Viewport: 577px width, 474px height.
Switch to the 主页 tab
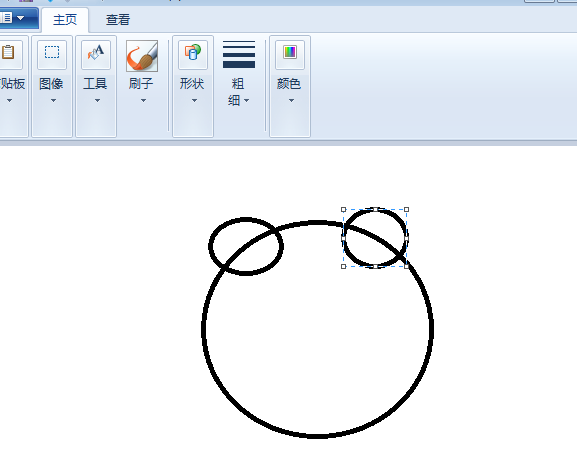65,20
